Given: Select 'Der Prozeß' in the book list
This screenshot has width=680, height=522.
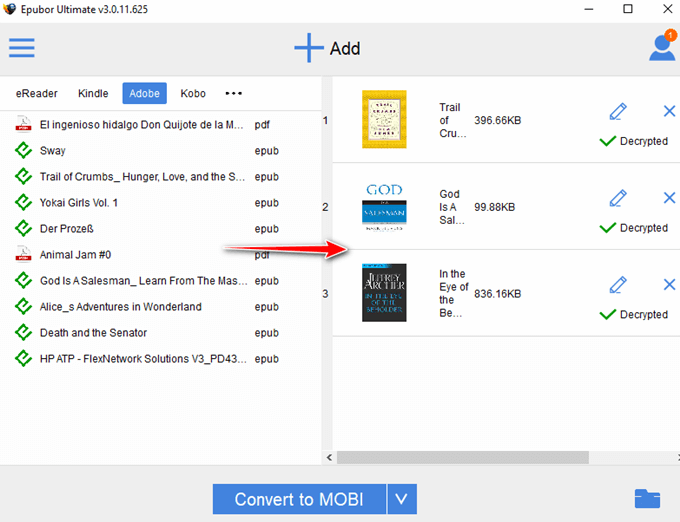Looking at the screenshot, I should (x=66, y=228).
